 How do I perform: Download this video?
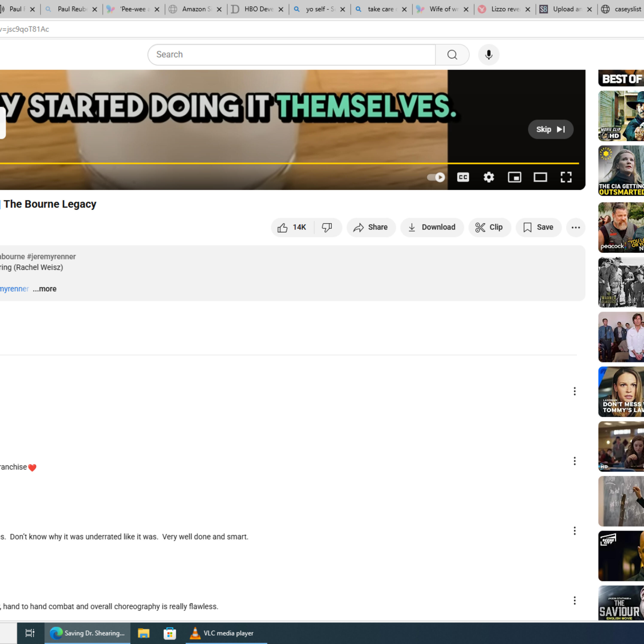coord(432,227)
